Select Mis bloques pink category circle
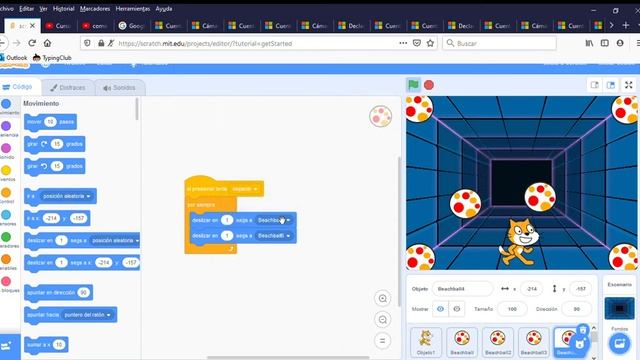640x360 pixels. 6,281
